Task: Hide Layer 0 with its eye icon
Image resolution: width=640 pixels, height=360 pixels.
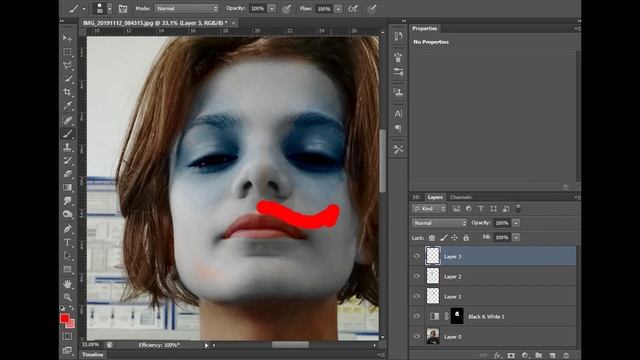Action: 416,336
